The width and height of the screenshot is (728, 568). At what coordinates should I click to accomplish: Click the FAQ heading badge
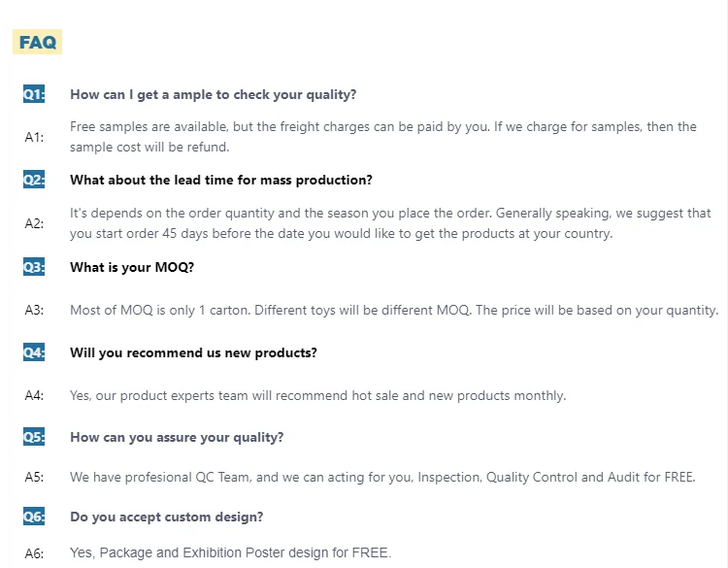38,42
